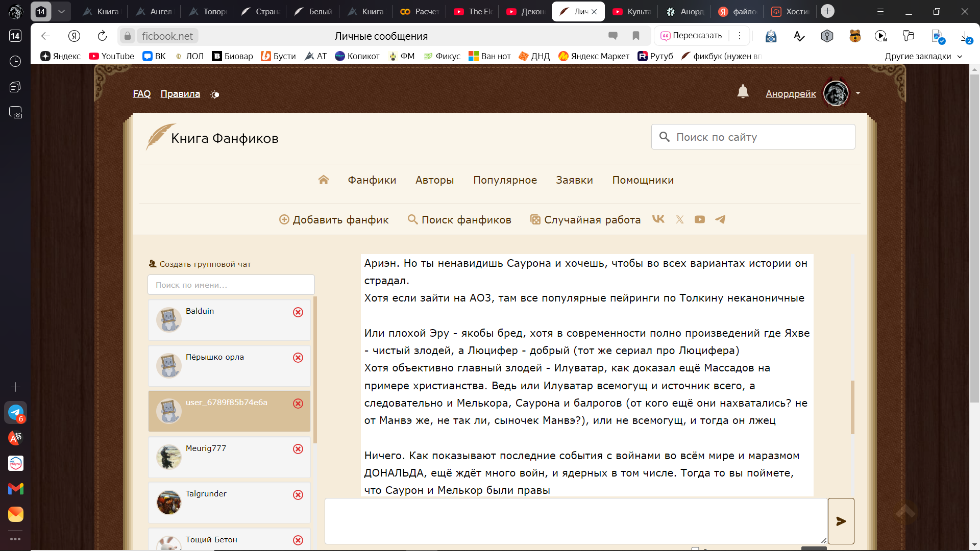Open the tab groups dropdown chevron
980x551 pixels.
(x=61, y=11)
